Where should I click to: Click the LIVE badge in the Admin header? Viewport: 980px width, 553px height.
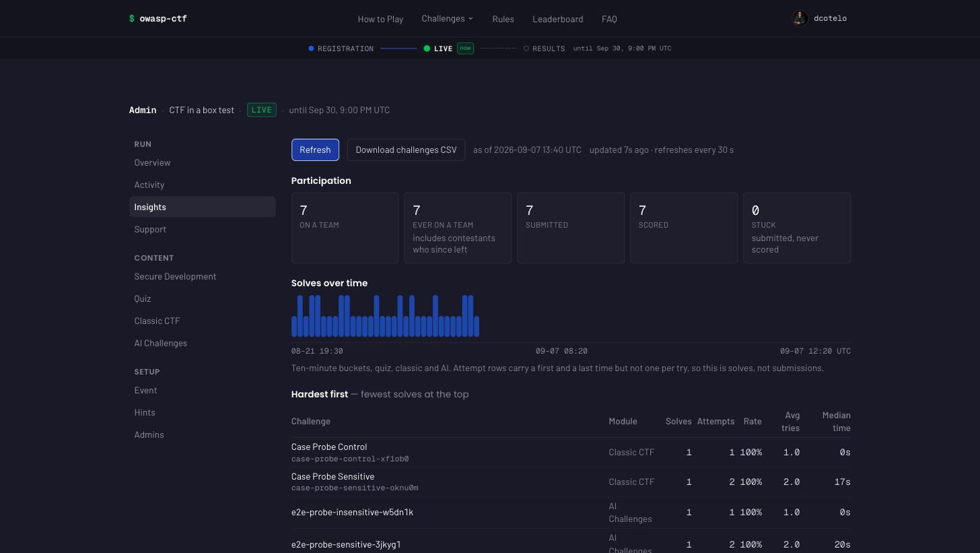coord(262,110)
